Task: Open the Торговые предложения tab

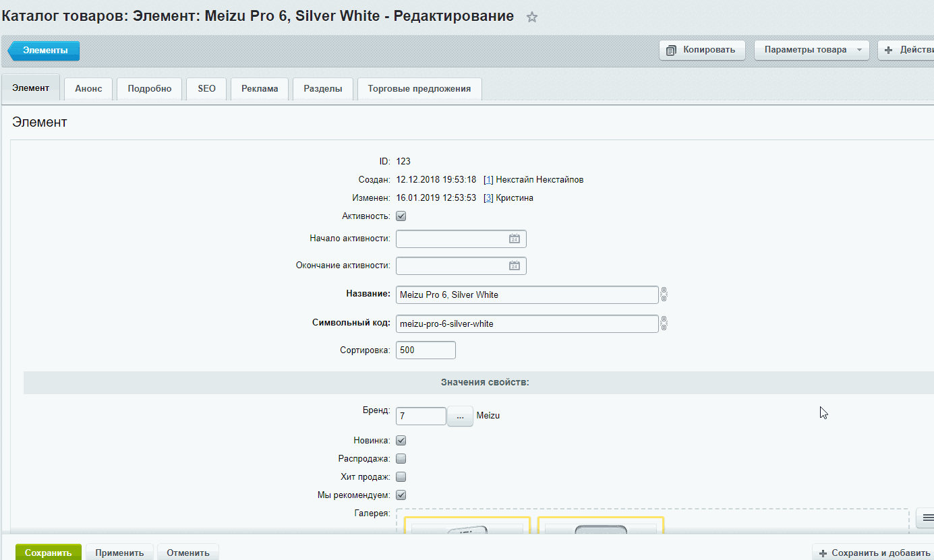Action: click(x=419, y=89)
